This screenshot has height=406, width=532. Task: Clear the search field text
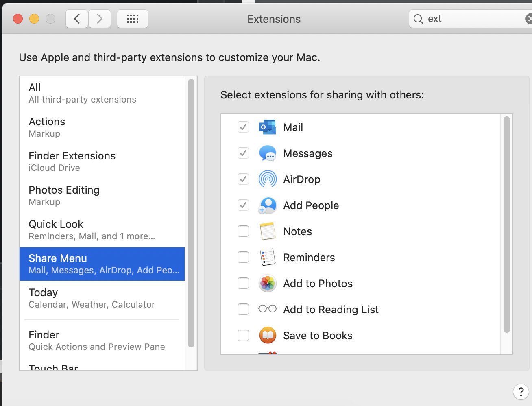pyautogui.click(x=529, y=19)
